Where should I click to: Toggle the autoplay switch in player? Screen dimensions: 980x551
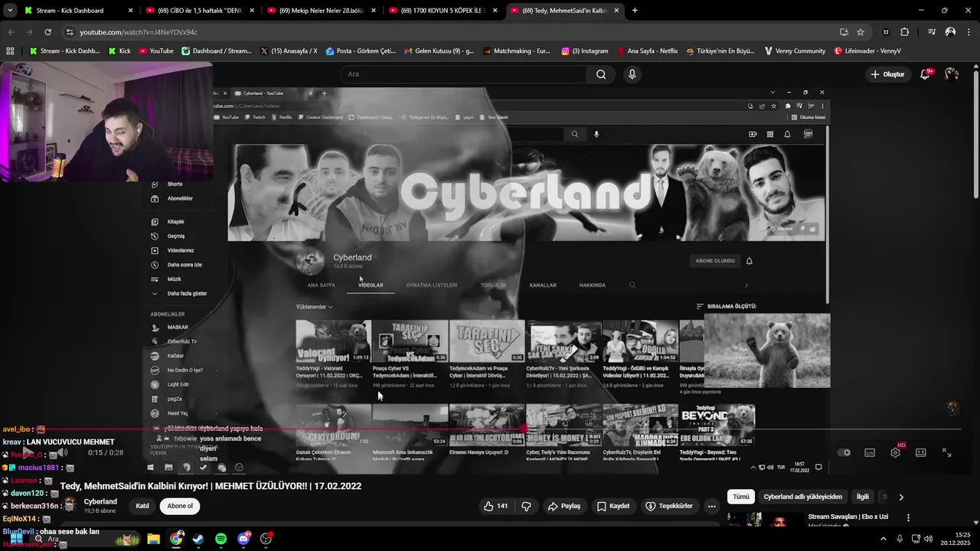click(x=844, y=452)
